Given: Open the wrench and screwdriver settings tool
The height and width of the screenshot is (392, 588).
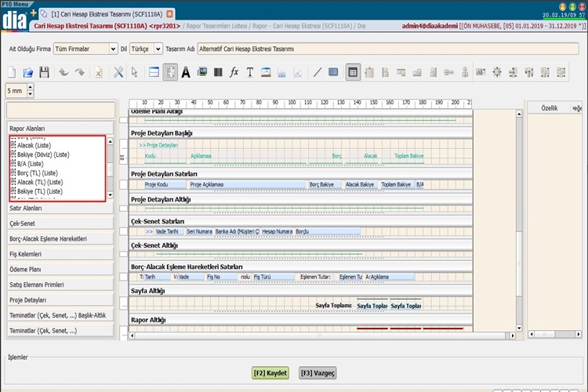Looking at the screenshot, I should click(x=118, y=72).
